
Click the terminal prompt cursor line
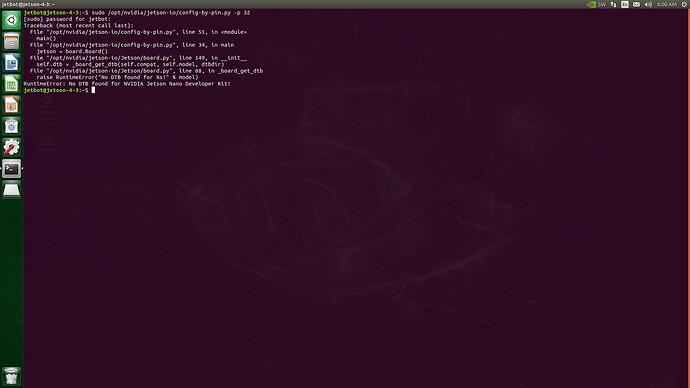pyautogui.click(x=59, y=90)
